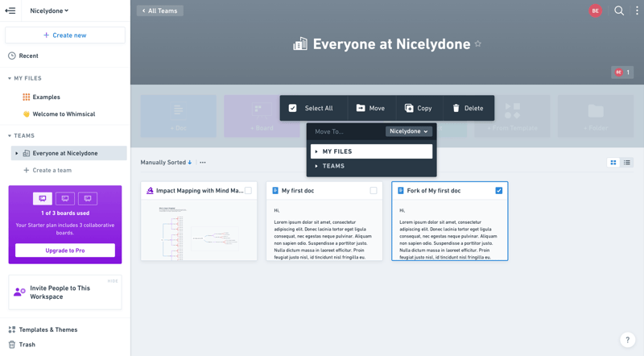644x356 pixels.
Task: Click the Impact Mapping mind map icon
Action: point(150,191)
